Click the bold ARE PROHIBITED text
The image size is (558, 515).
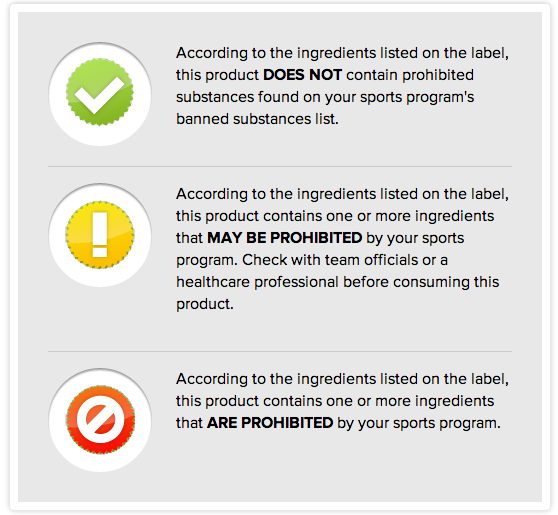(x=270, y=423)
